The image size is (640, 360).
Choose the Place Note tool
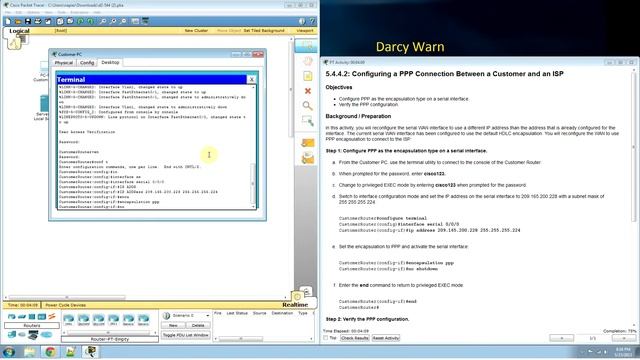[307, 76]
